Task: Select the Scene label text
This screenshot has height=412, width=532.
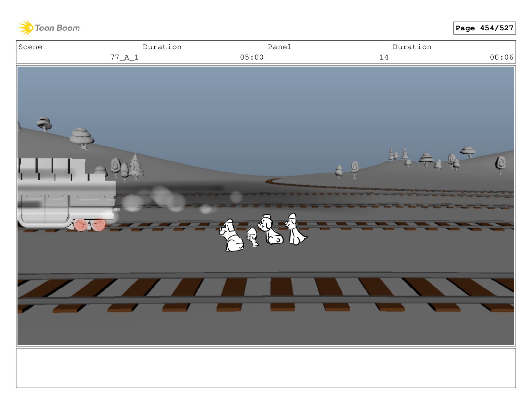Action: [30, 47]
